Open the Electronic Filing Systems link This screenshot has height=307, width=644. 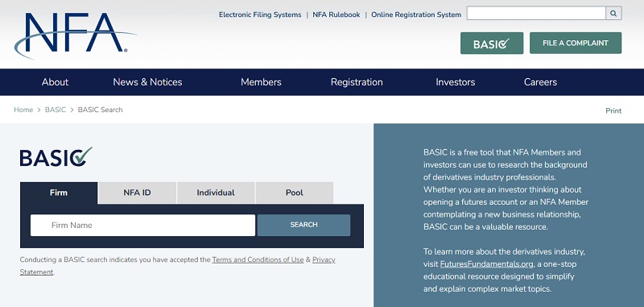[260, 15]
